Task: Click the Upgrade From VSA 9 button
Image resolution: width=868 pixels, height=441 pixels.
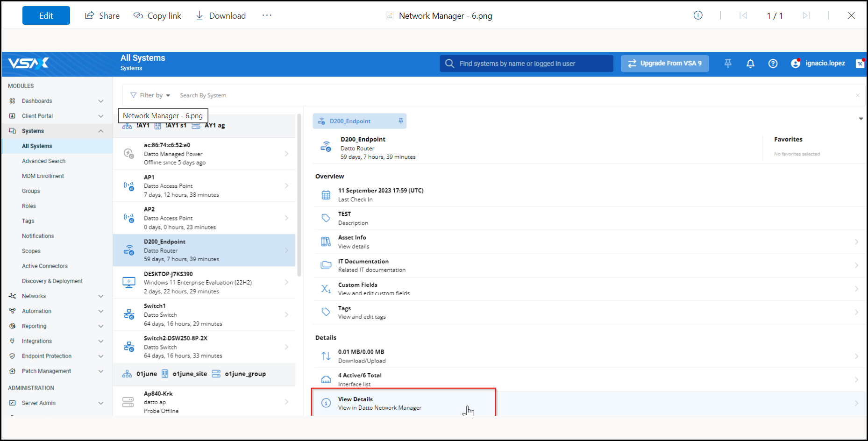Action: (x=665, y=64)
